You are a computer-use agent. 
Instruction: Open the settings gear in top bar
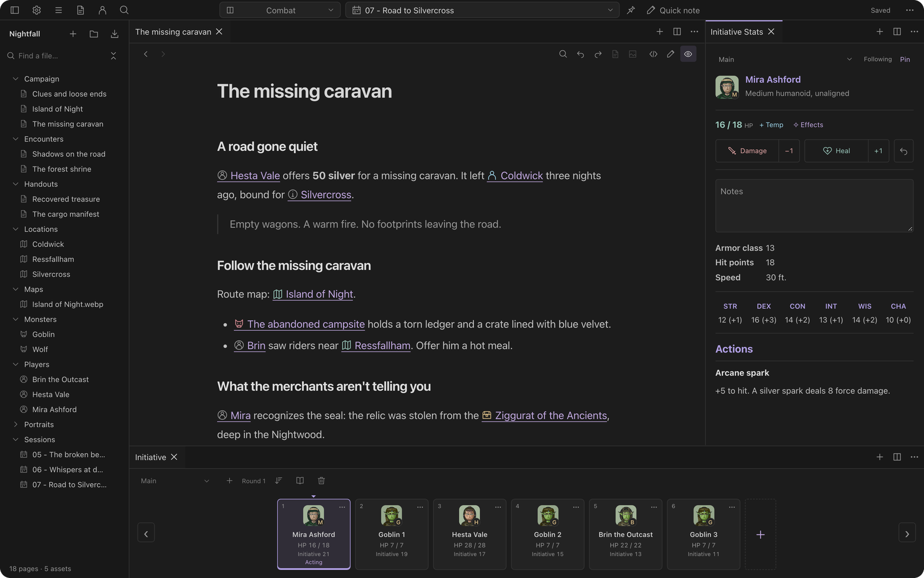point(36,10)
